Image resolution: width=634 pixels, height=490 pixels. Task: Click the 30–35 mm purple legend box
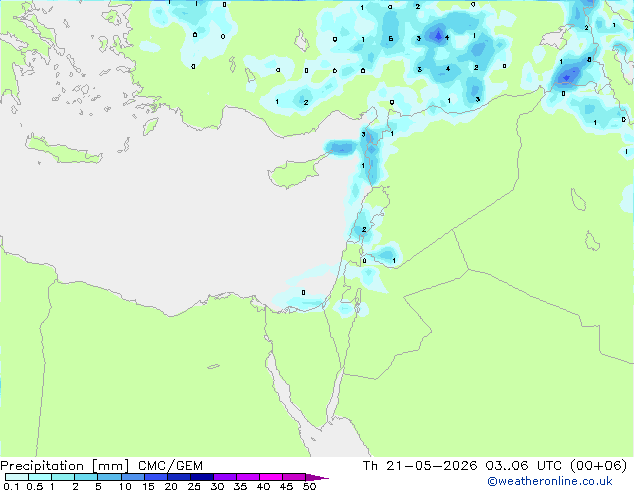click(x=224, y=477)
